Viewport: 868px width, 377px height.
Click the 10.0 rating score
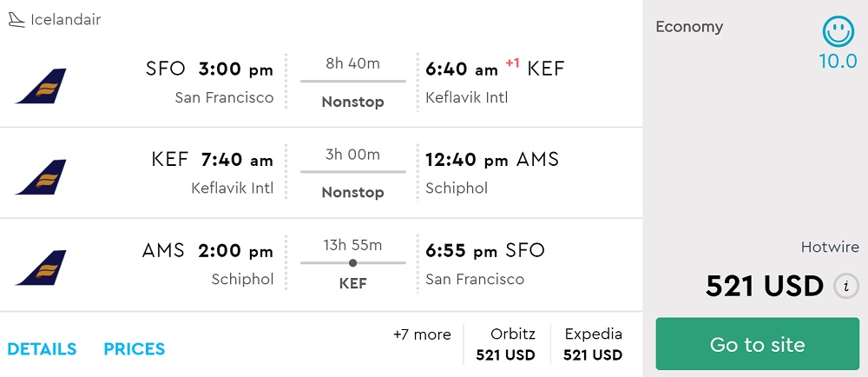tap(838, 62)
